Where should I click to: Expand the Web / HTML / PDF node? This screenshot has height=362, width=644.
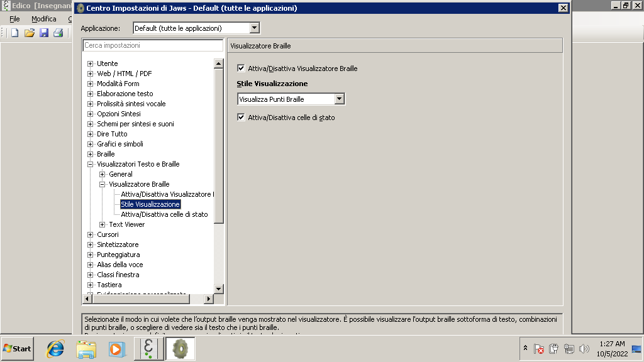(91, 74)
